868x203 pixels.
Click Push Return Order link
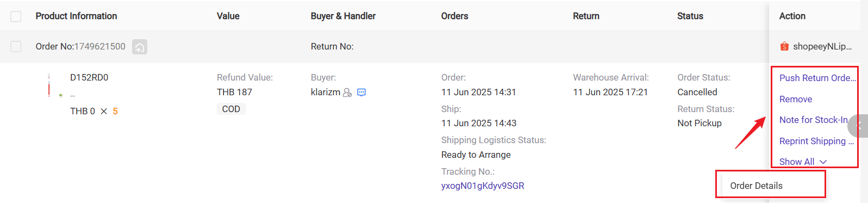817,78
